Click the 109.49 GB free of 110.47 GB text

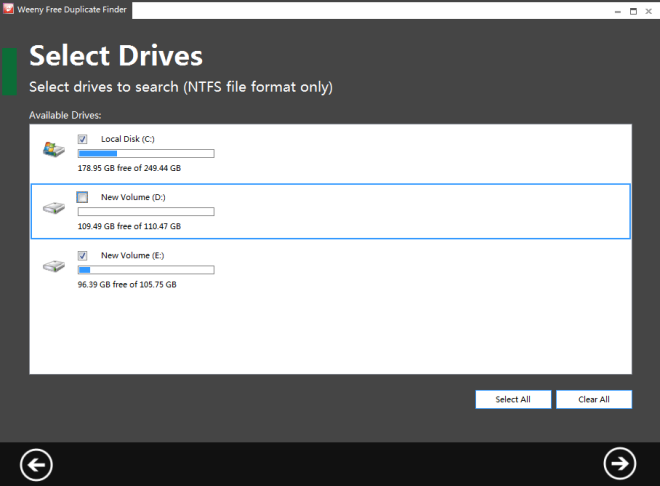point(129,226)
